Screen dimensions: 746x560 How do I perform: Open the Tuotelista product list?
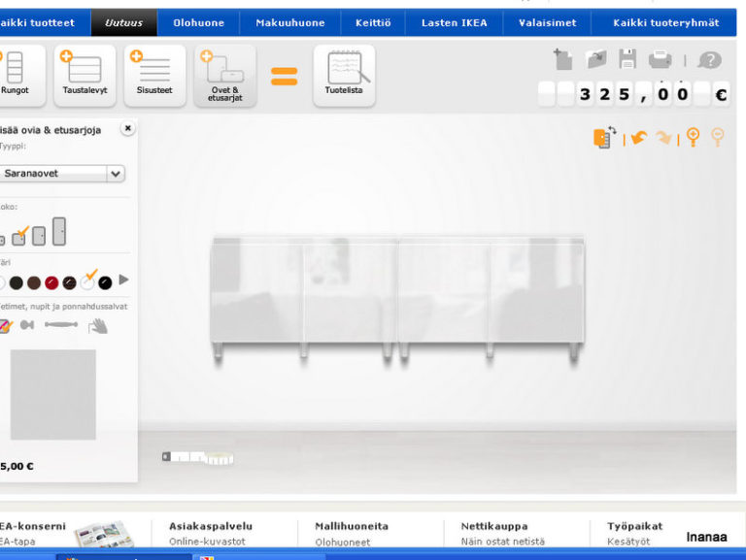pos(344,75)
